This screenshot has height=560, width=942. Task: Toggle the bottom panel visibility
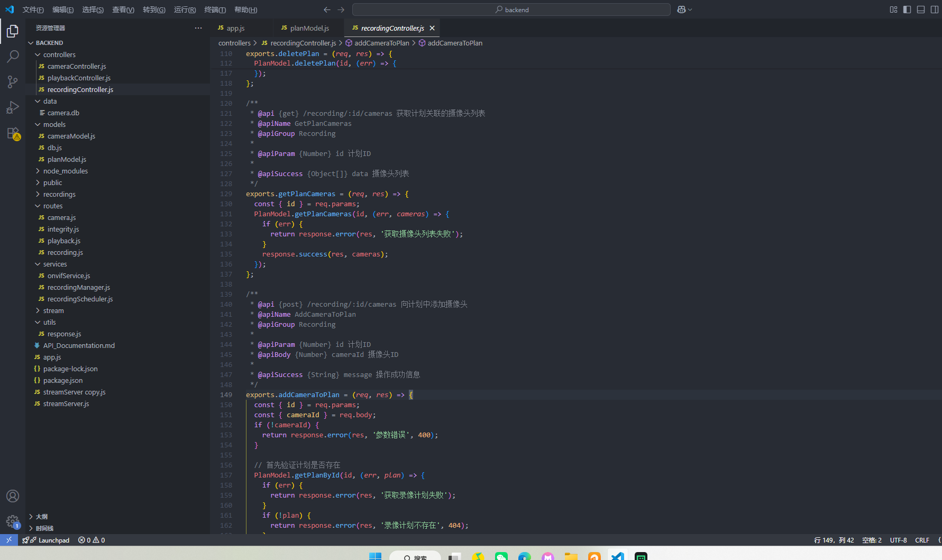click(x=921, y=10)
